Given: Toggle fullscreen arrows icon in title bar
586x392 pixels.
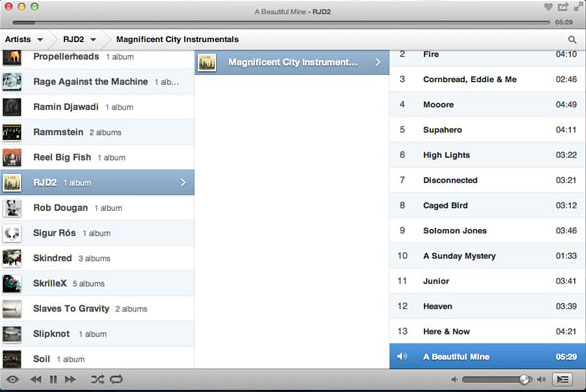Looking at the screenshot, I should (579, 7).
